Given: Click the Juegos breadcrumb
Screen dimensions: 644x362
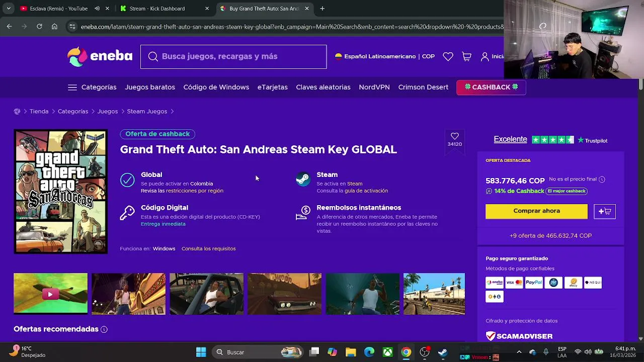Looking at the screenshot, I should click(x=108, y=112).
